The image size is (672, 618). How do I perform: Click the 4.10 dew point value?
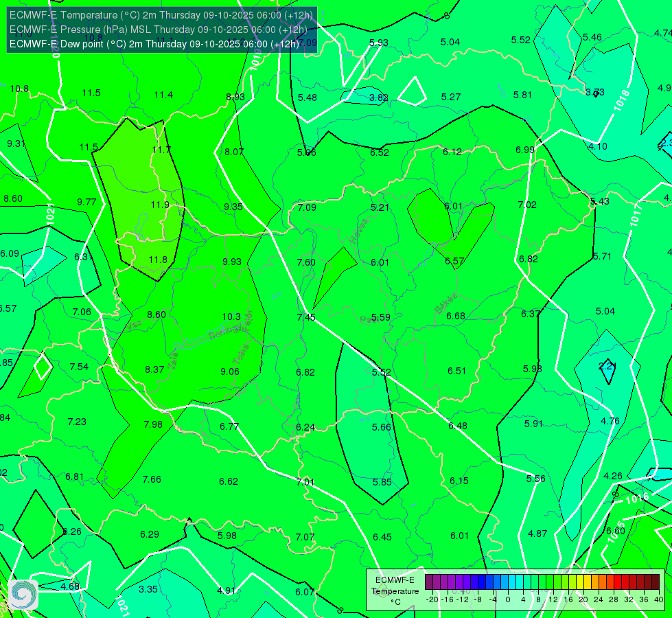click(598, 146)
